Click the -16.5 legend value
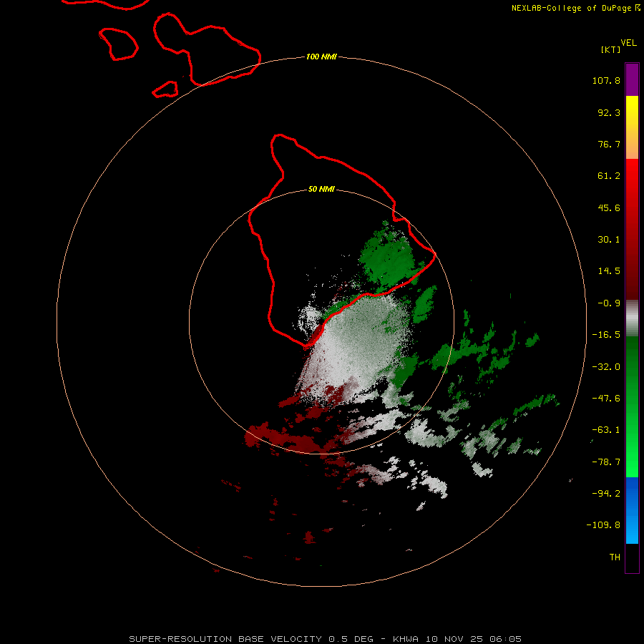 [x=606, y=335]
